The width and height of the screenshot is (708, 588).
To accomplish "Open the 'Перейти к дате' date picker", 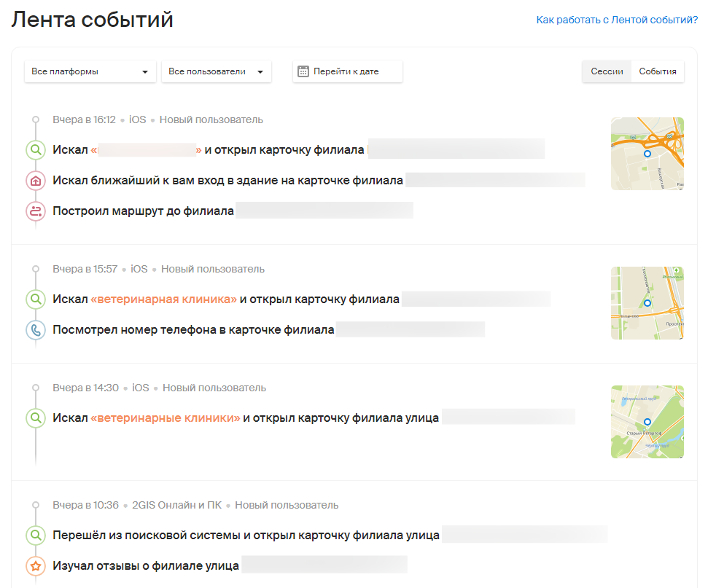I will click(x=347, y=71).
